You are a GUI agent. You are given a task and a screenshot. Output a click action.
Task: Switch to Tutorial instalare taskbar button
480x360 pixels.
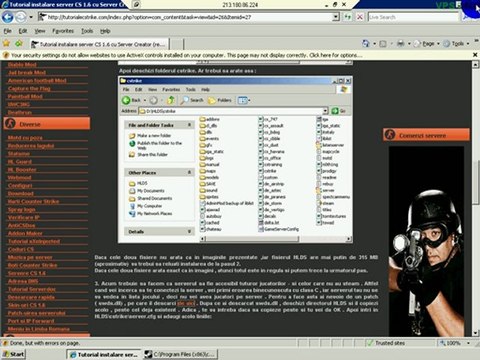[104, 354]
